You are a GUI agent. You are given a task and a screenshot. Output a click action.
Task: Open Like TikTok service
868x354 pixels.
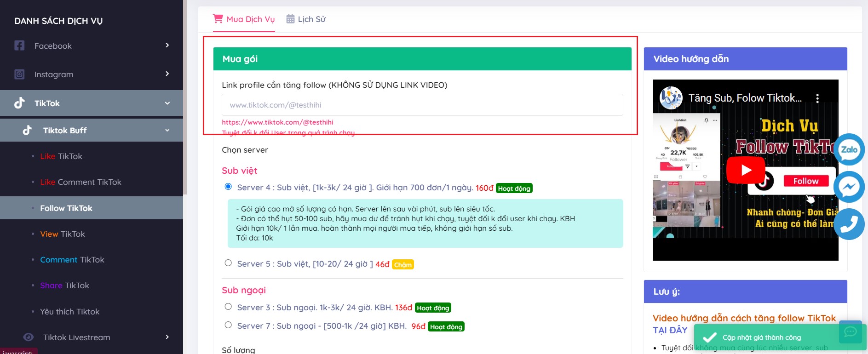pyautogui.click(x=61, y=156)
